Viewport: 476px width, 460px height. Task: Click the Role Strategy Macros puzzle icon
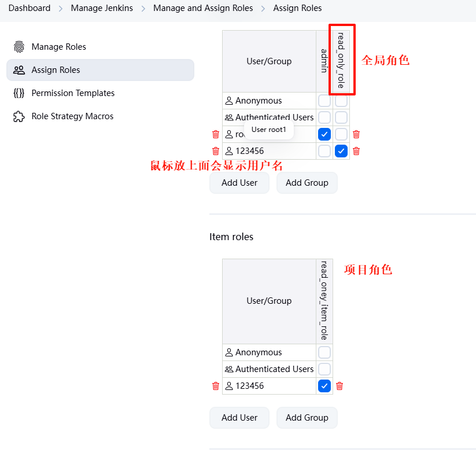19,116
